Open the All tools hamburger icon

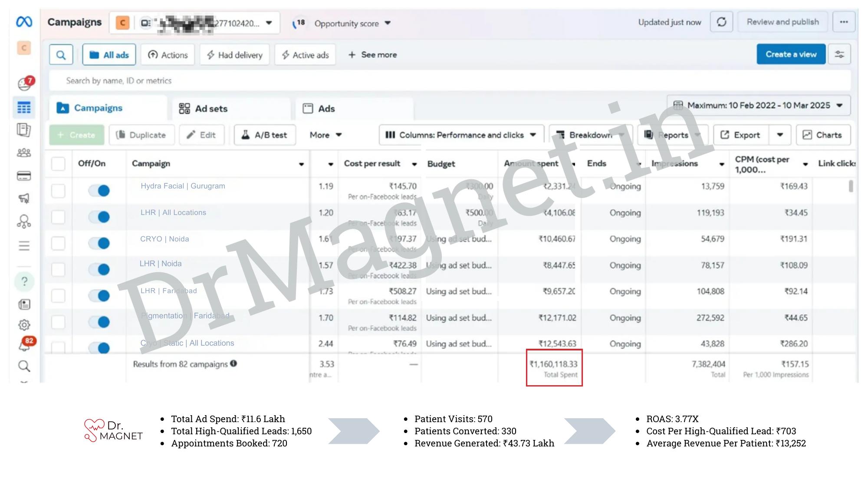24,246
